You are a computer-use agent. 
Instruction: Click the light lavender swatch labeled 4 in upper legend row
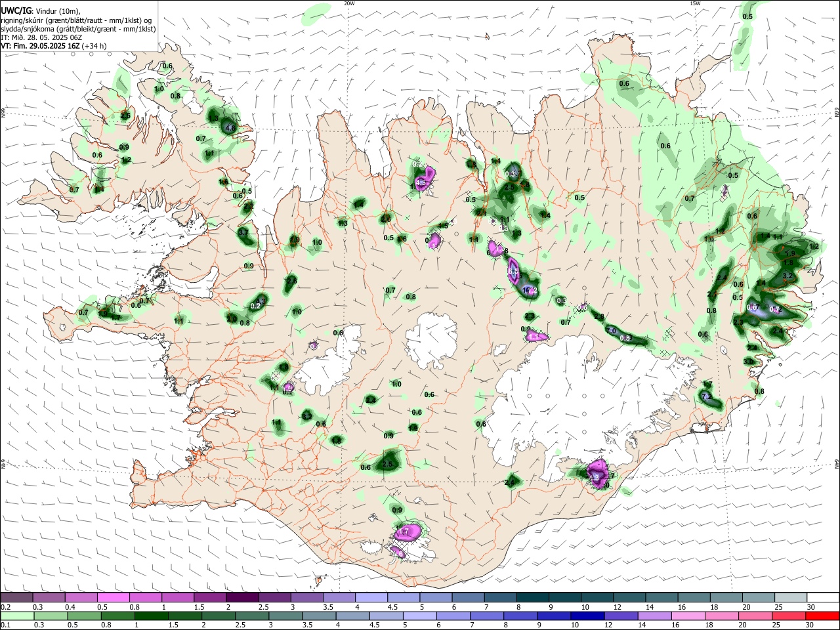tap(370, 597)
